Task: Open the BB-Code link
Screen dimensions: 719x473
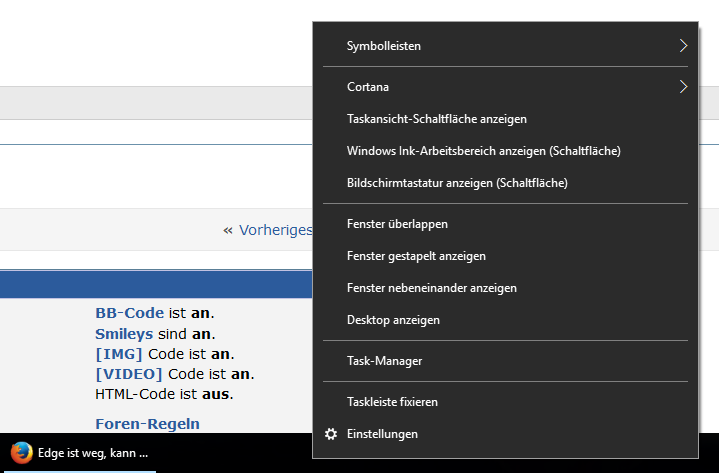Action: pos(129,313)
